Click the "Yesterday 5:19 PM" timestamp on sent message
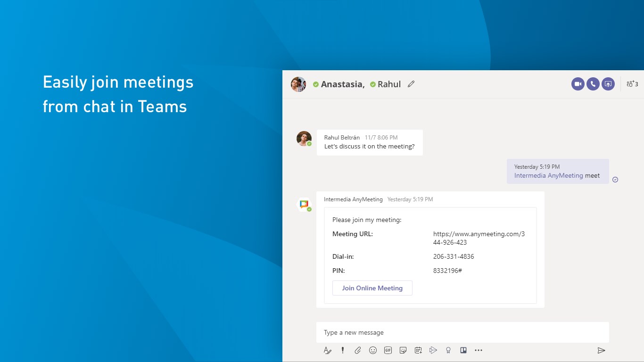Image resolution: width=644 pixels, height=362 pixels. (537, 167)
